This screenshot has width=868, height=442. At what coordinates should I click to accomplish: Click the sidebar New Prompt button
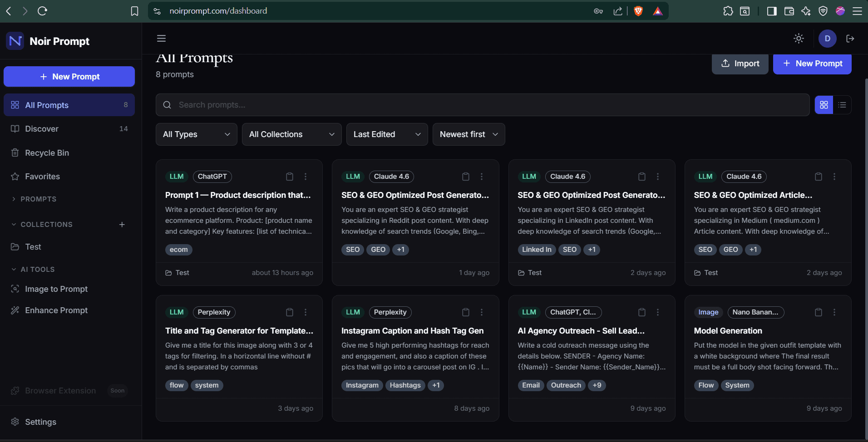69,77
